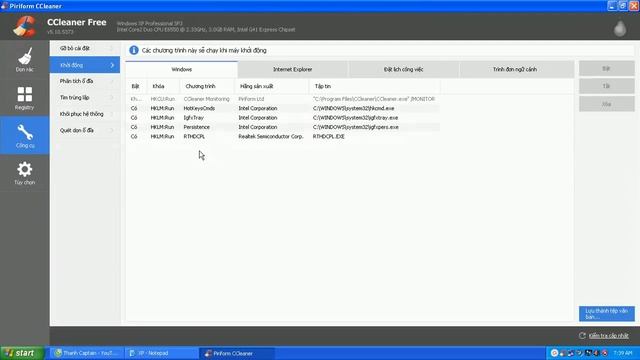
Task: Click HKLM:Run key in the Persistence row
Action: click(162, 127)
